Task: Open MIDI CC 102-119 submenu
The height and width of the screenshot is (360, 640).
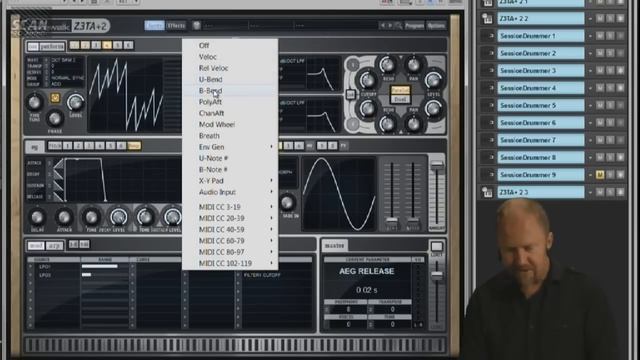Action: point(230,264)
